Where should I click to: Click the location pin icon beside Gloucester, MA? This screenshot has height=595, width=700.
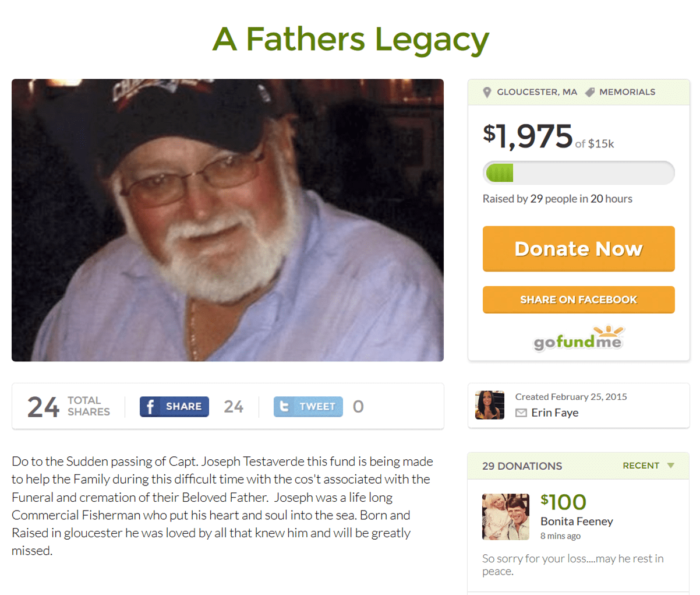[x=487, y=92]
